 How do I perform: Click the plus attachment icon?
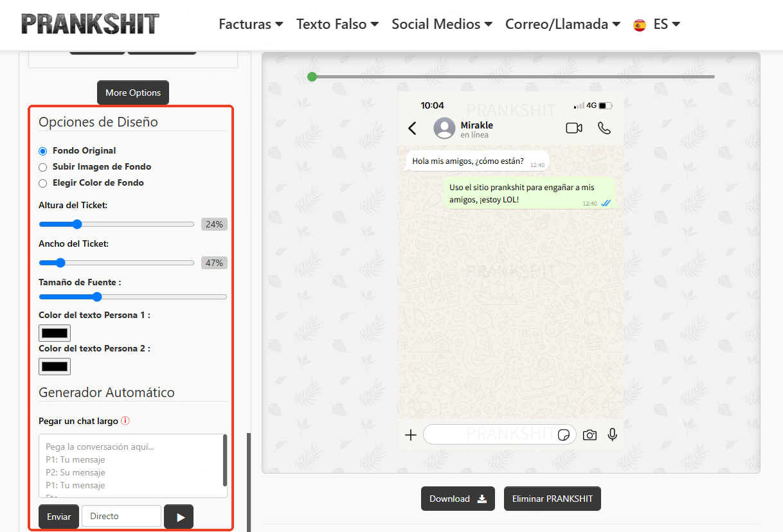[411, 435]
